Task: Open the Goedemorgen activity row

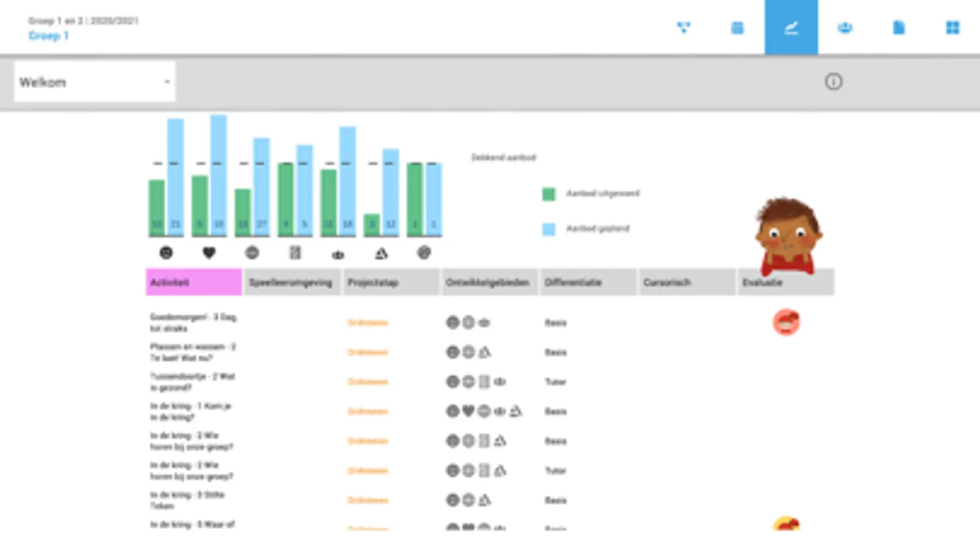Action: [194, 323]
